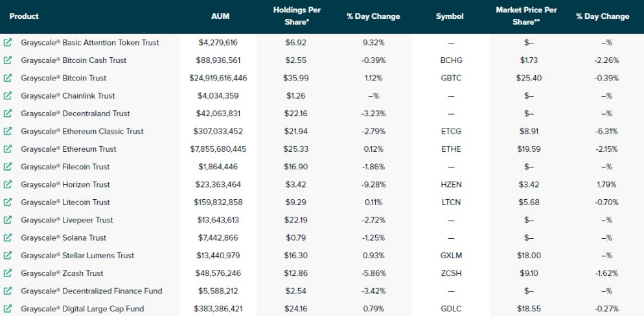This screenshot has height=316, width=644.
Task: Open external link icon for Ethereum Trust
Action: click(8, 149)
